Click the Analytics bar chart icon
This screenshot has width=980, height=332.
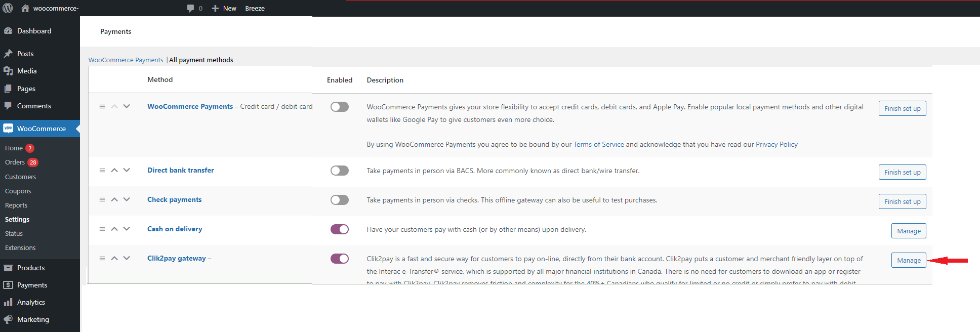[8, 302]
